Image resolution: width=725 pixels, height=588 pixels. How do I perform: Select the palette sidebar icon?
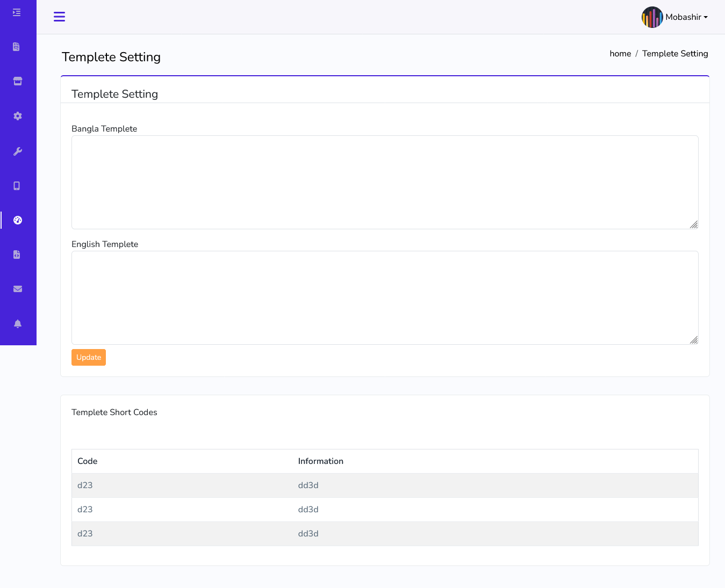18,220
